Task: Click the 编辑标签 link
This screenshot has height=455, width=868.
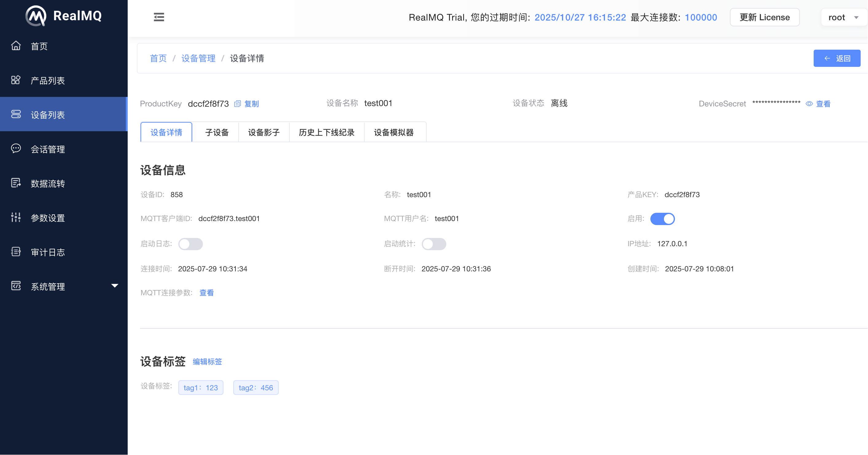Action: pos(207,361)
